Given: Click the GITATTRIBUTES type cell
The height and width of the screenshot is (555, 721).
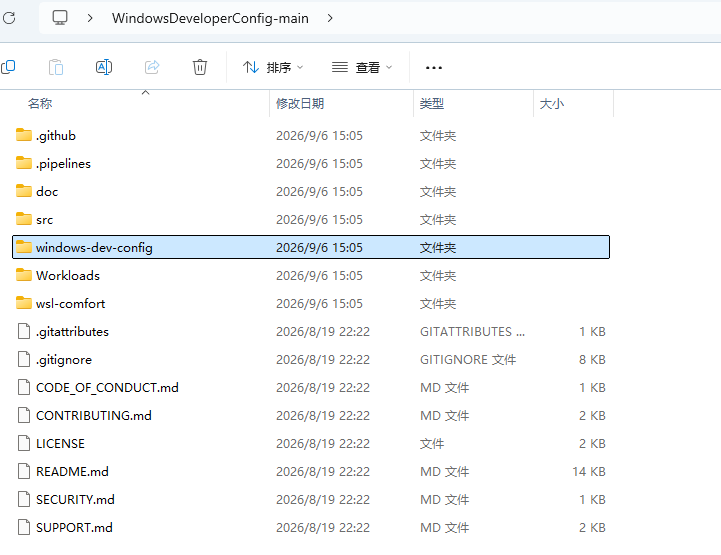Looking at the screenshot, I should [472, 331].
